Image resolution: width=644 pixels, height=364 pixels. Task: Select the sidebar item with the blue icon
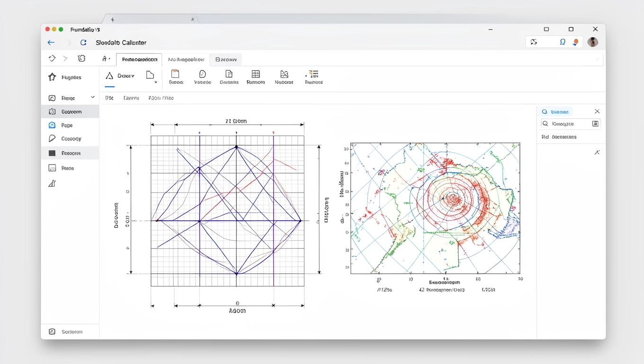[x=70, y=126]
